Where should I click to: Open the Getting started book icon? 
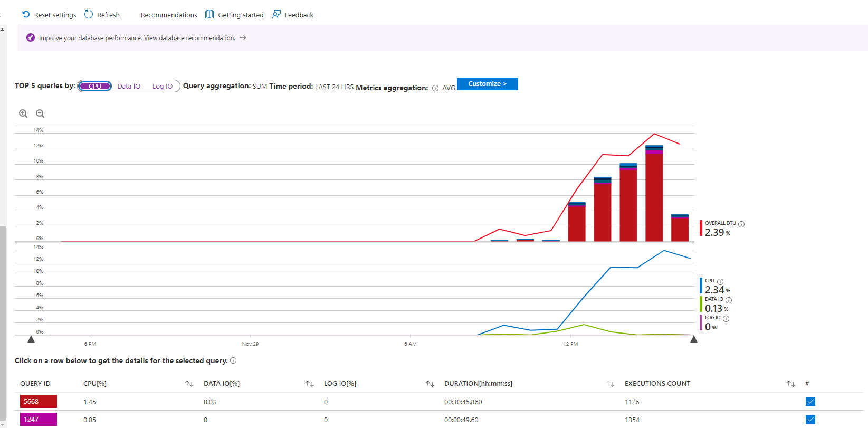tap(209, 15)
